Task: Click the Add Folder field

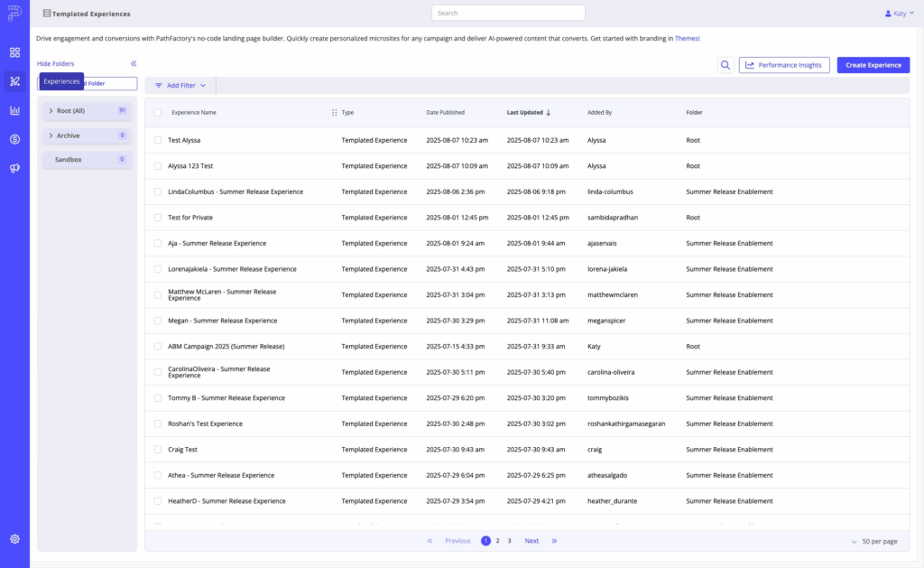Action: [x=88, y=84]
